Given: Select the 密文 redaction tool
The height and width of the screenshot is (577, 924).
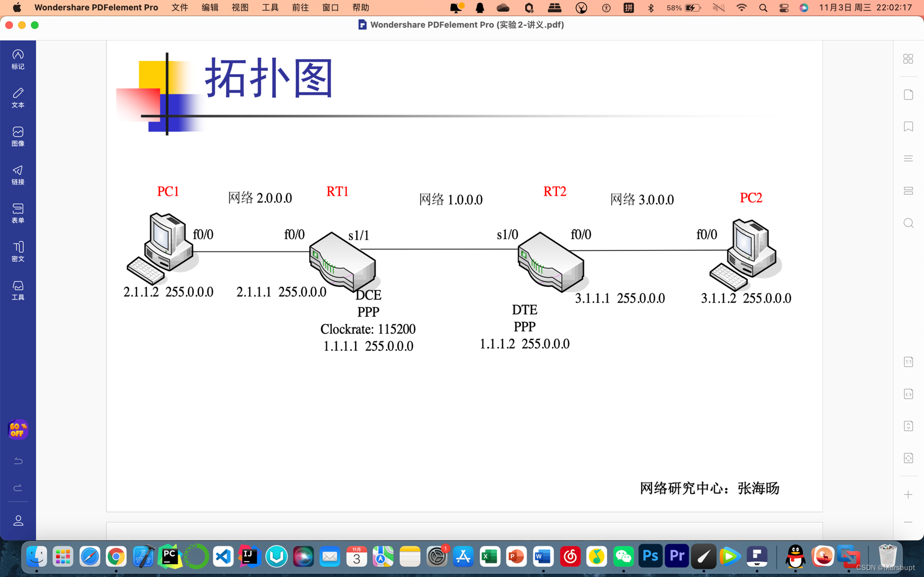Looking at the screenshot, I should pos(18,251).
